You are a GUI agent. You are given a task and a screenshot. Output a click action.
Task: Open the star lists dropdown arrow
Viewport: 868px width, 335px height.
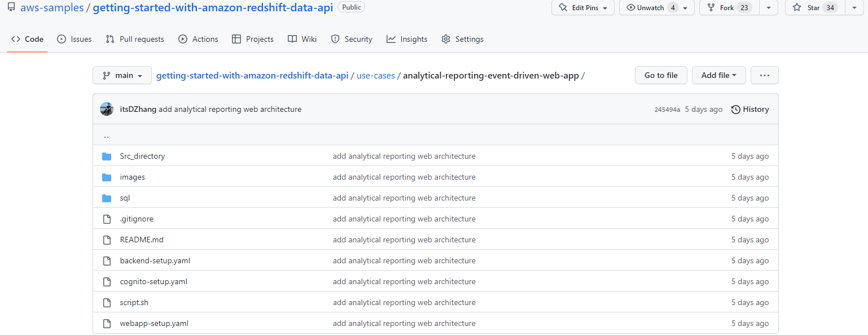pyautogui.click(x=854, y=7)
